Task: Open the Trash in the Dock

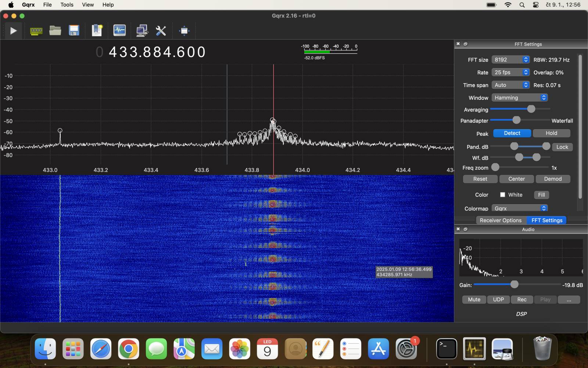Action: tap(542, 348)
